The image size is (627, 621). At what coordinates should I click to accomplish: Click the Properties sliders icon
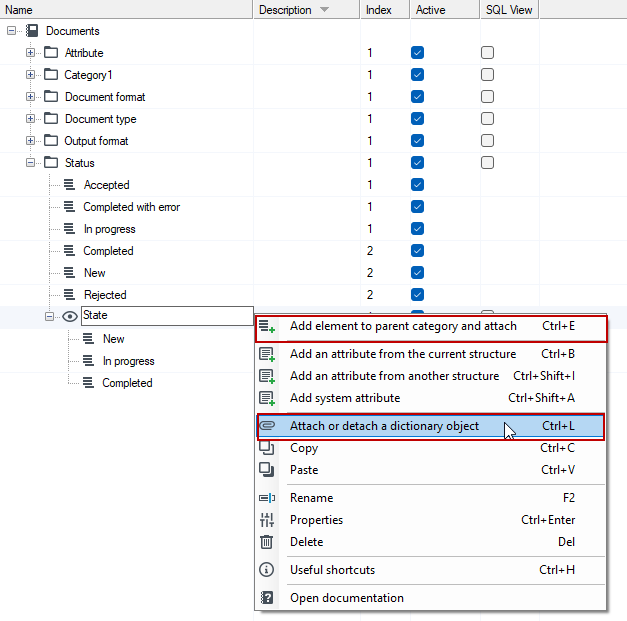point(267,520)
